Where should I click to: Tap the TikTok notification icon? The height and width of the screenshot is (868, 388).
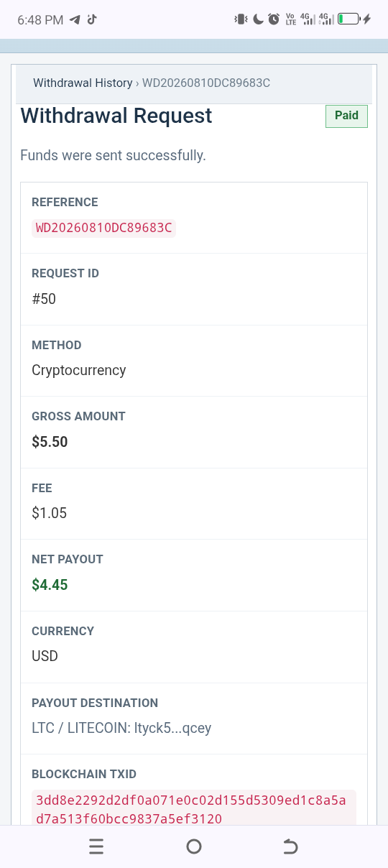coord(91,19)
